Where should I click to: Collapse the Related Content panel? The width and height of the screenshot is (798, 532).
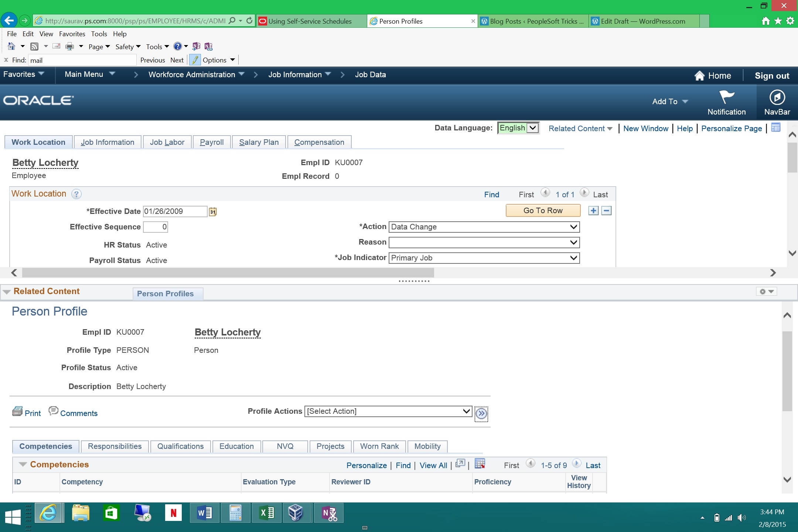(x=7, y=292)
